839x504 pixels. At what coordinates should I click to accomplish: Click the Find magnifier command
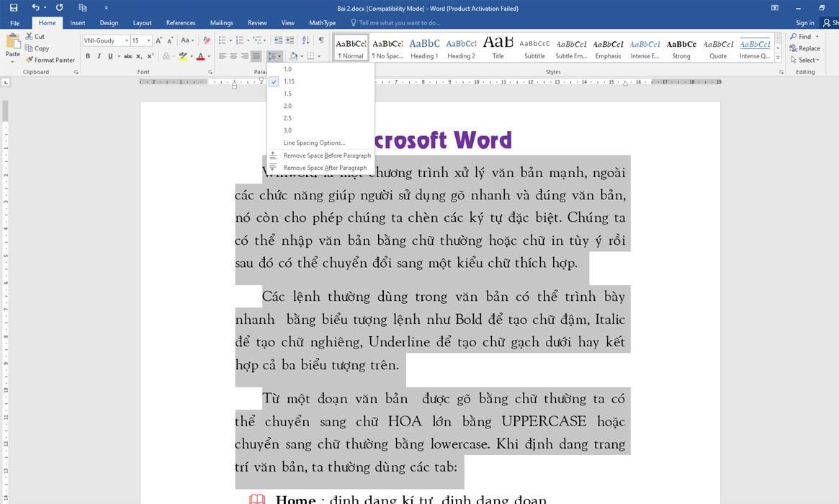pos(801,37)
